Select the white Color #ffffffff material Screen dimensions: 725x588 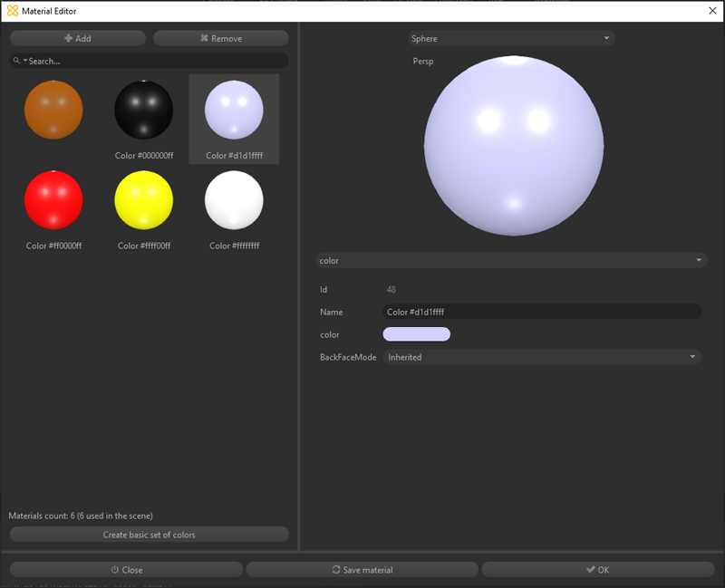click(234, 209)
